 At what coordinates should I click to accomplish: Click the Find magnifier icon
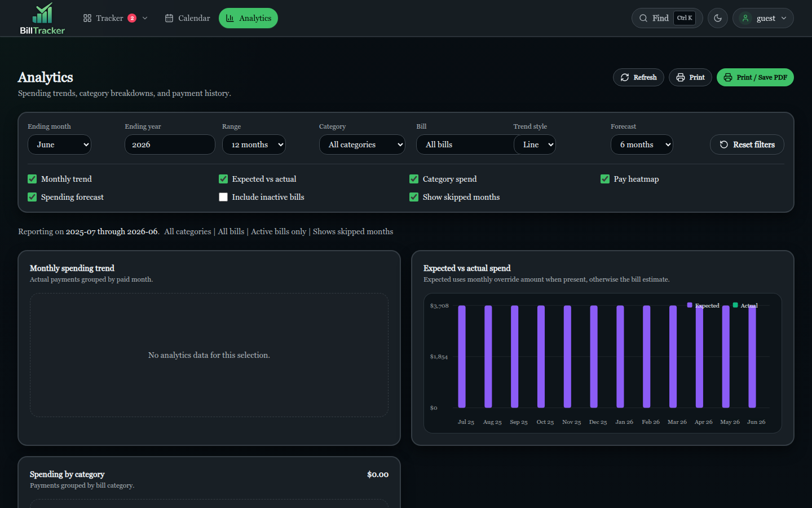pos(643,18)
